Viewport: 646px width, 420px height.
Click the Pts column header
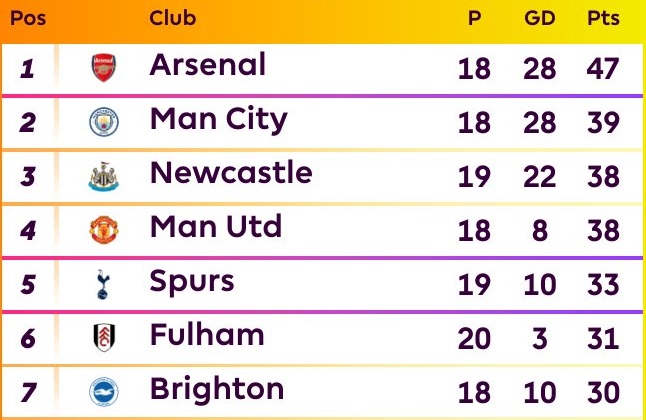click(604, 18)
